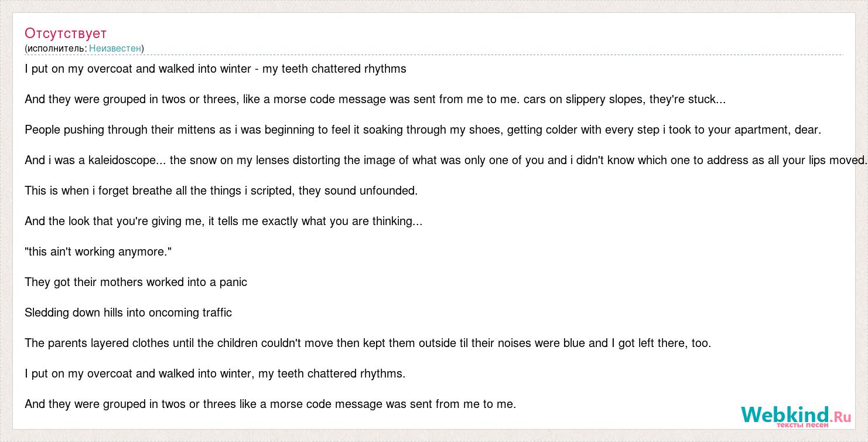Click the тексты песен tagline under logo

click(802, 426)
